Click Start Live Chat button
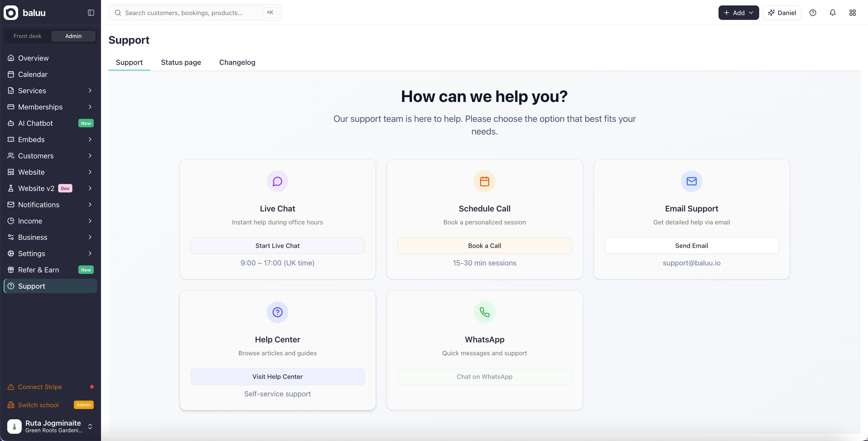Screen dimensions: 868x441 tap(277, 246)
